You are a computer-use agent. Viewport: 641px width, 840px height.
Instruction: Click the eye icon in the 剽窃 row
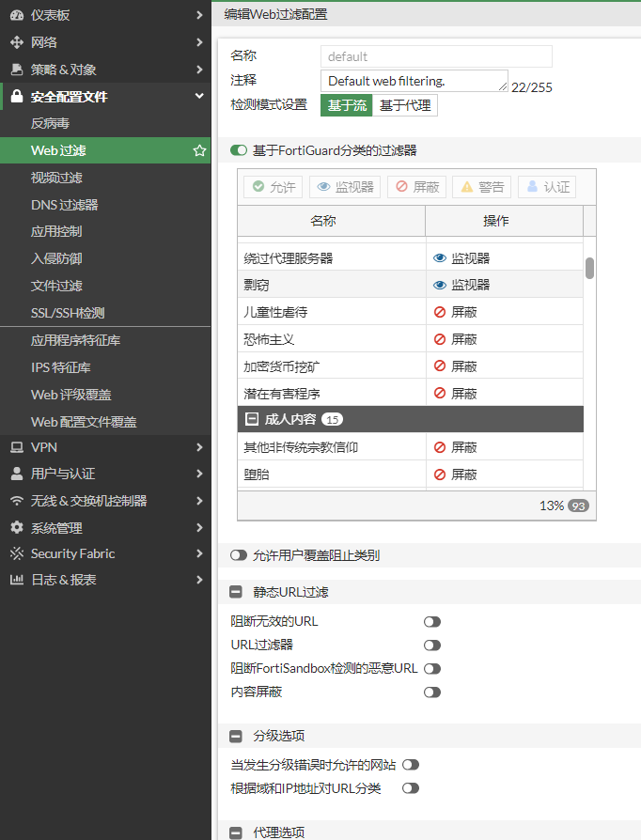pos(439,285)
